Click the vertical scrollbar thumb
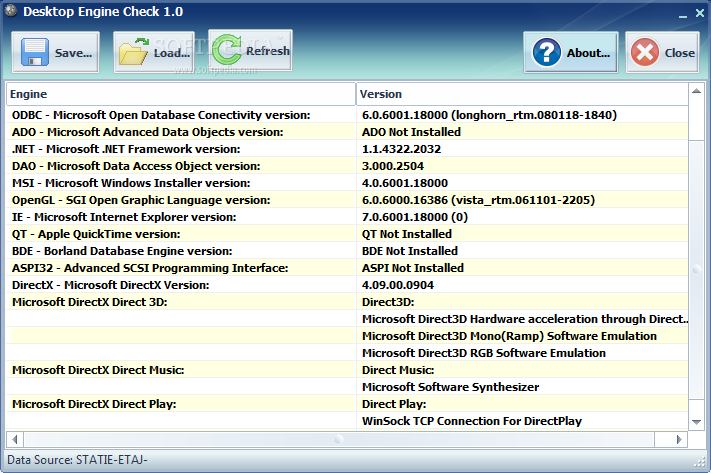The image size is (711, 473). tap(696, 270)
